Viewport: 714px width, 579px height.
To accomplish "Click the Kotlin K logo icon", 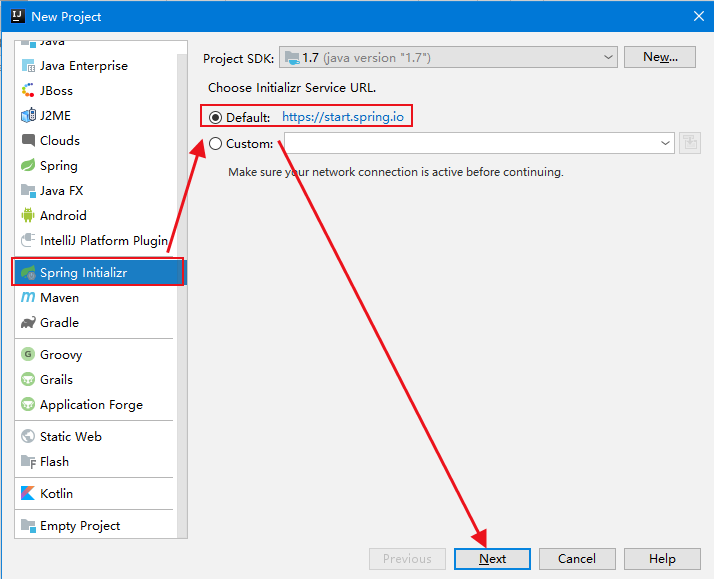I will pyautogui.click(x=28, y=493).
